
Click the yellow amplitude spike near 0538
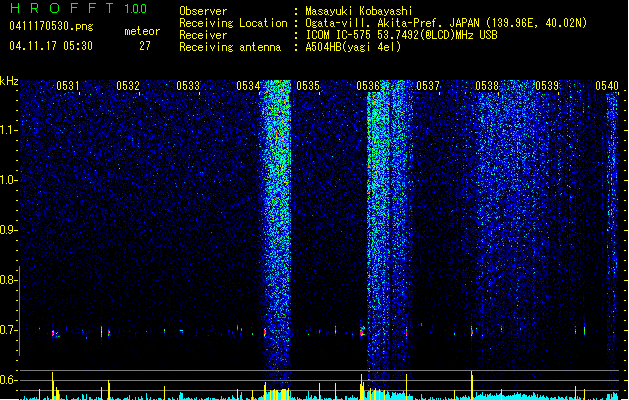[472, 385]
